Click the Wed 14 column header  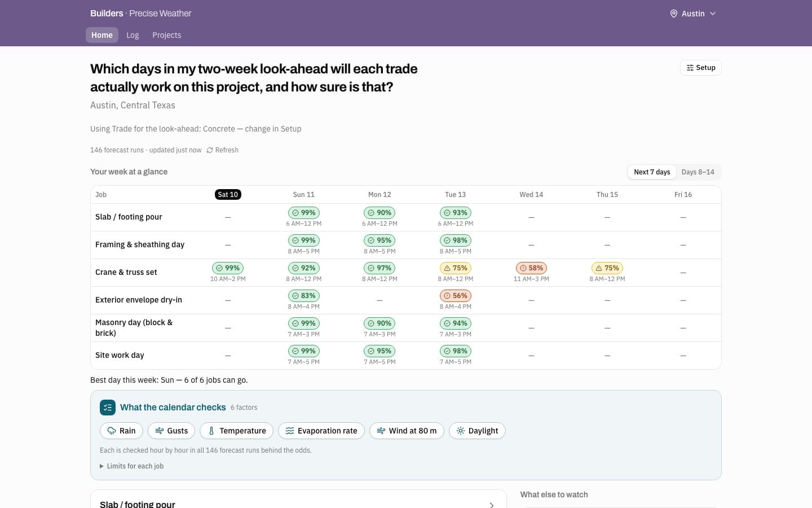click(x=531, y=195)
